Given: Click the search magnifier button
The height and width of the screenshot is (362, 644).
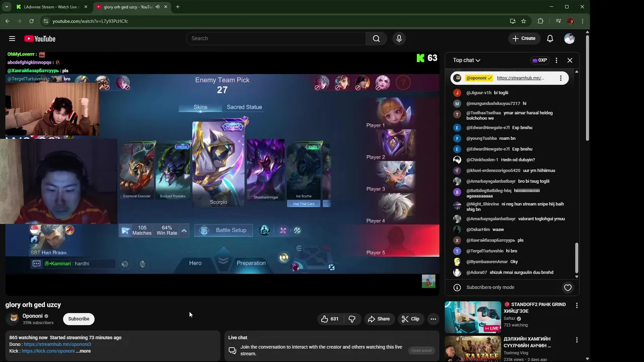Looking at the screenshot, I should pyautogui.click(x=376, y=39).
